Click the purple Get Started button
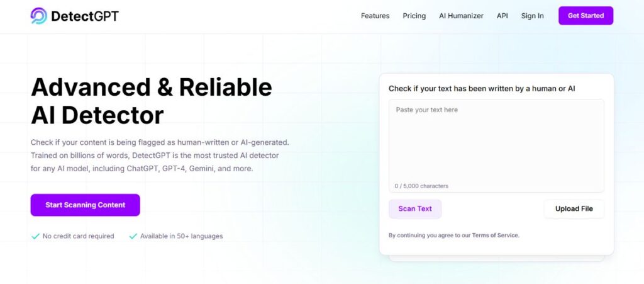Viewport: 644px width, 284px height. [586, 16]
